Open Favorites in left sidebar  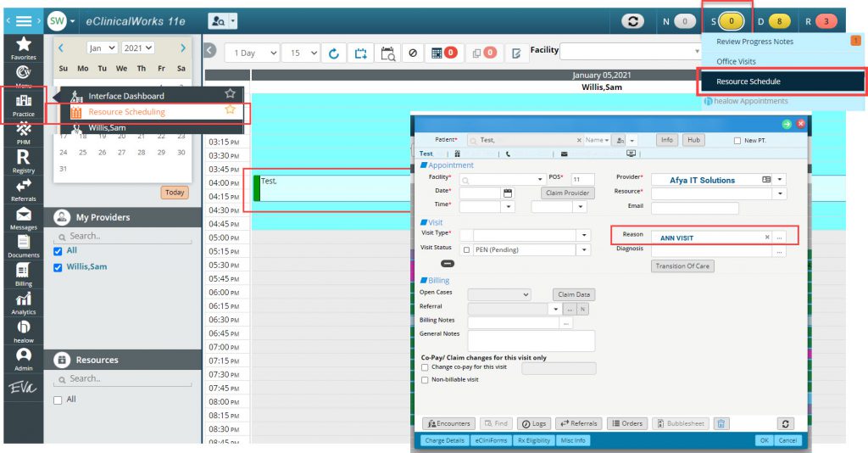pyautogui.click(x=23, y=48)
